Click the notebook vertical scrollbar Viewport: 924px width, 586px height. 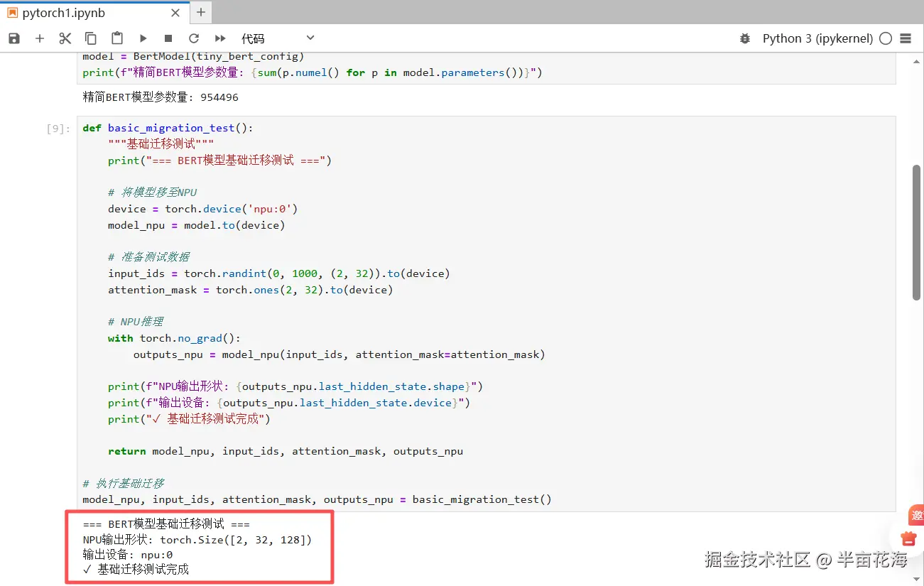(x=917, y=232)
